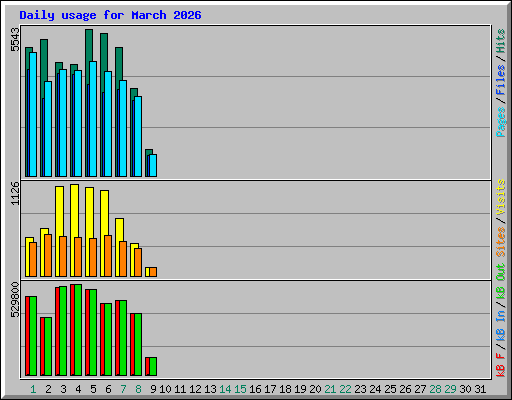This screenshot has width=512, height=400.
Task: Select the 5543 value on the top axis
Action: 15,40
